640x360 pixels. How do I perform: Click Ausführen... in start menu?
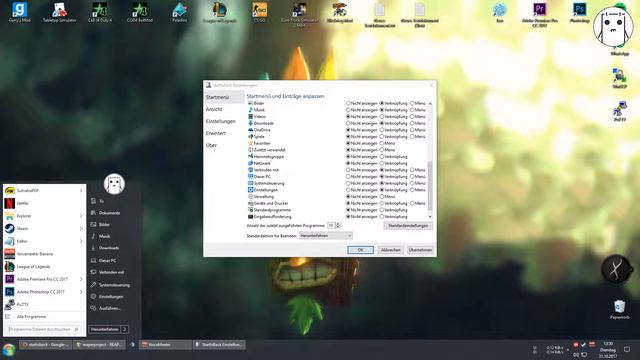pos(109,308)
